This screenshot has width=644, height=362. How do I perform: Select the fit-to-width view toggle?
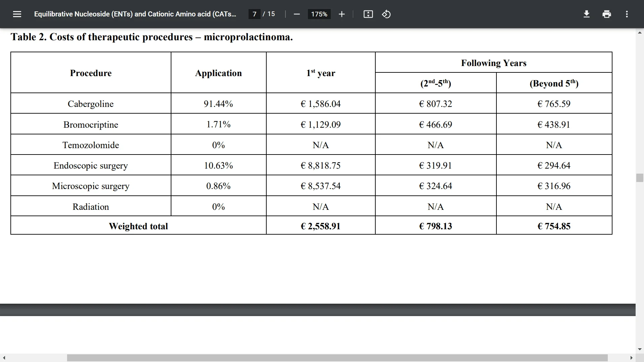368,14
